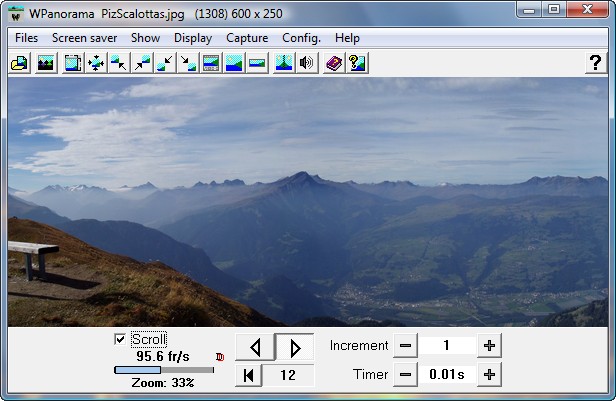
Task: Move picture to top-right corner icon
Action: click(142, 63)
